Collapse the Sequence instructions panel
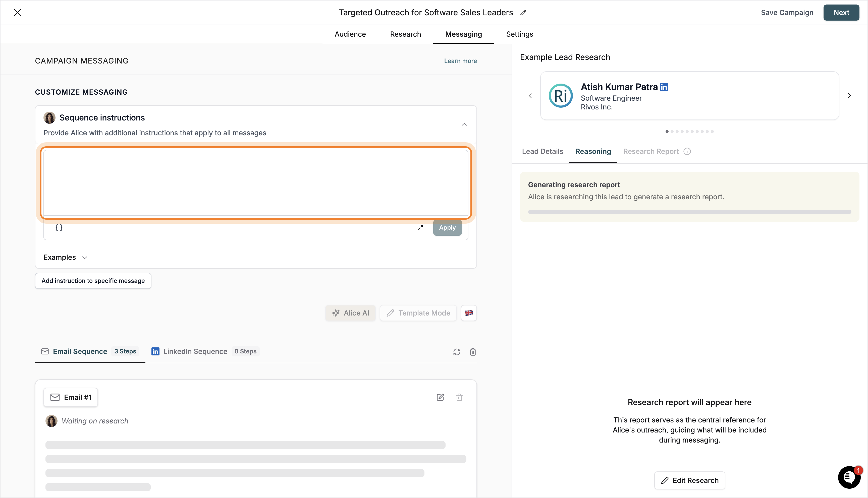868x498 pixels. pyautogui.click(x=464, y=125)
